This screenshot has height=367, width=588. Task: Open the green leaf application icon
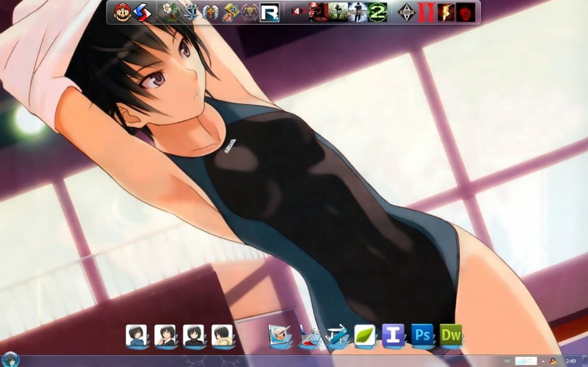[x=365, y=335]
